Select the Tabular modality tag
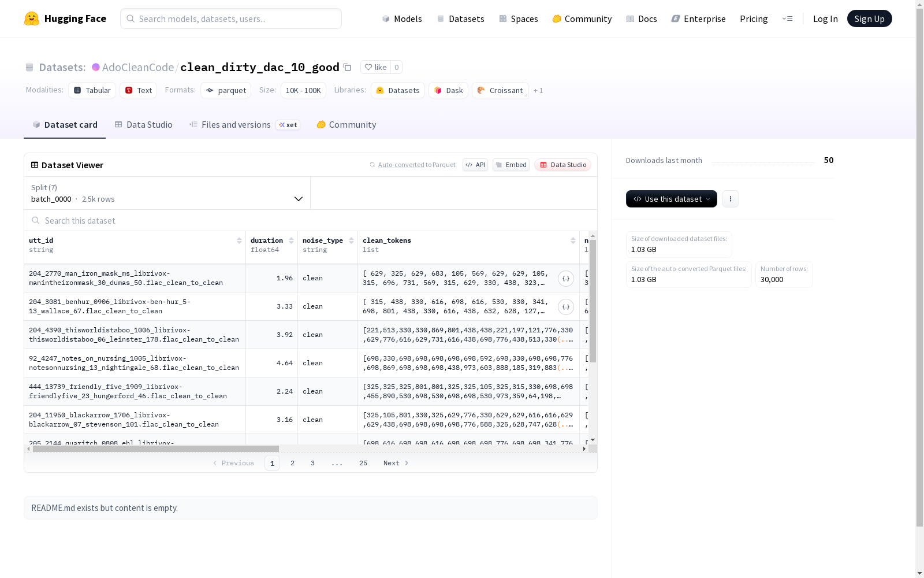The width and height of the screenshot is (924, 578). coord(92,90)
